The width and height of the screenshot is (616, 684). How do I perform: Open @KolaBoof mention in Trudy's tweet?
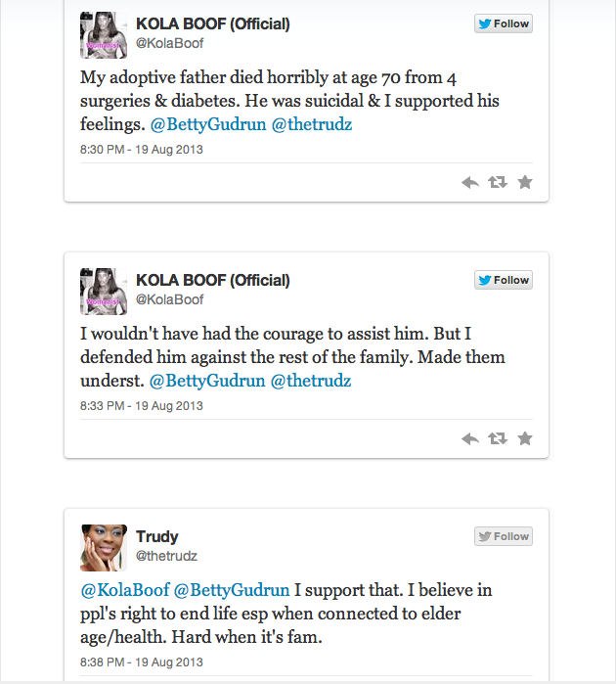(124, 590)
